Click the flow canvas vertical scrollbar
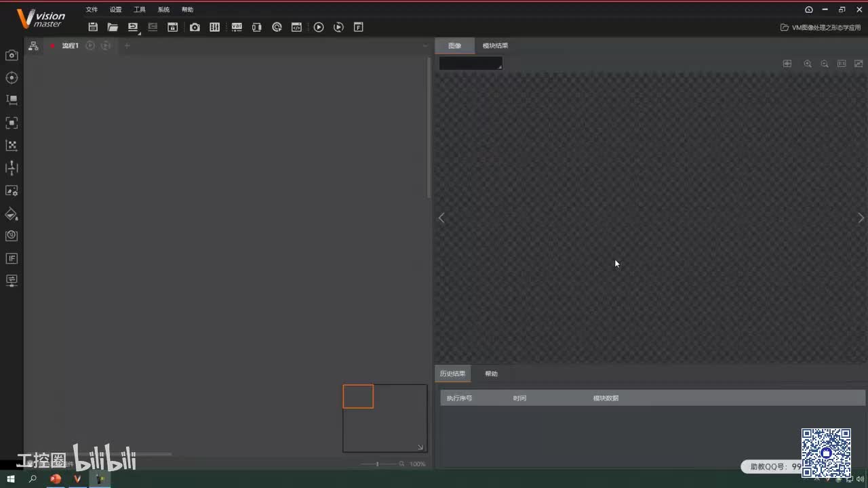Viewport: 868px width, 488px height. coord(429,127)
